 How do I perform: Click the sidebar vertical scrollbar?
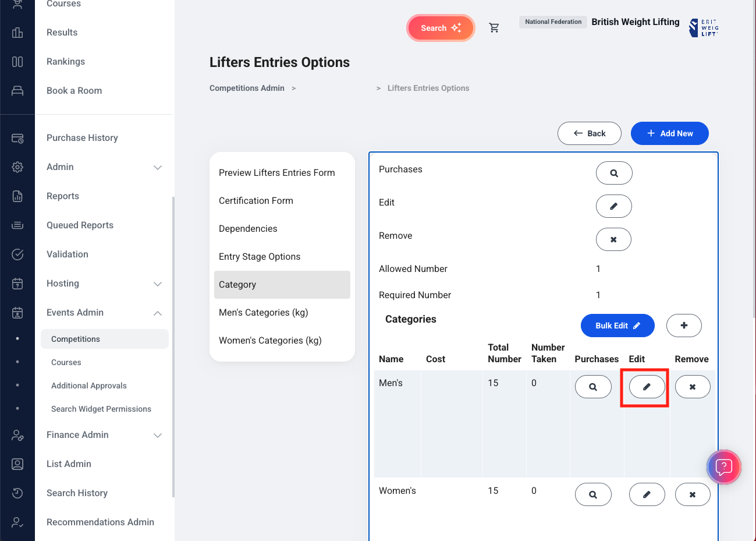pyautogui.click(x=173, y=346)
